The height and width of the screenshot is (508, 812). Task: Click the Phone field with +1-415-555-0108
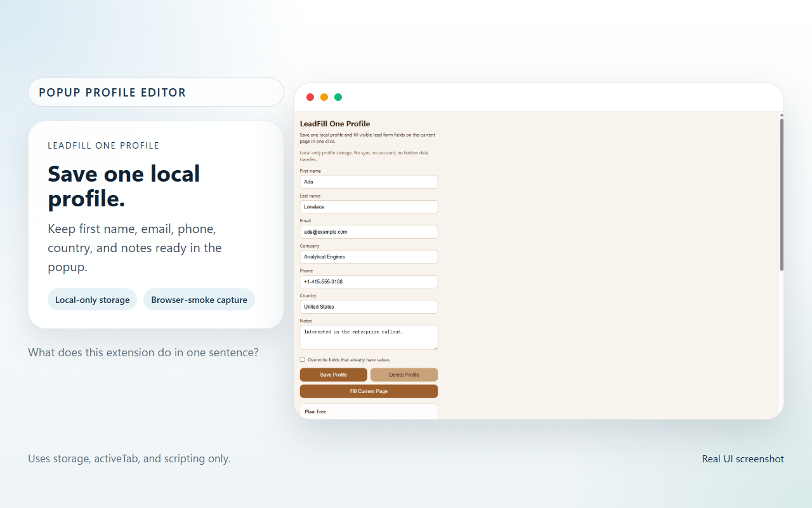(369, 281)
